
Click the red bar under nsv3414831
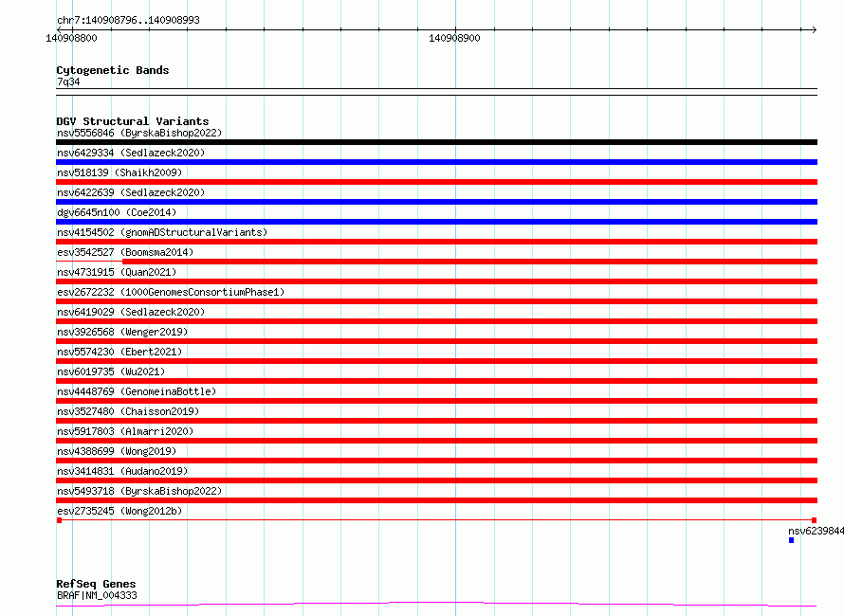pos(436,480)
